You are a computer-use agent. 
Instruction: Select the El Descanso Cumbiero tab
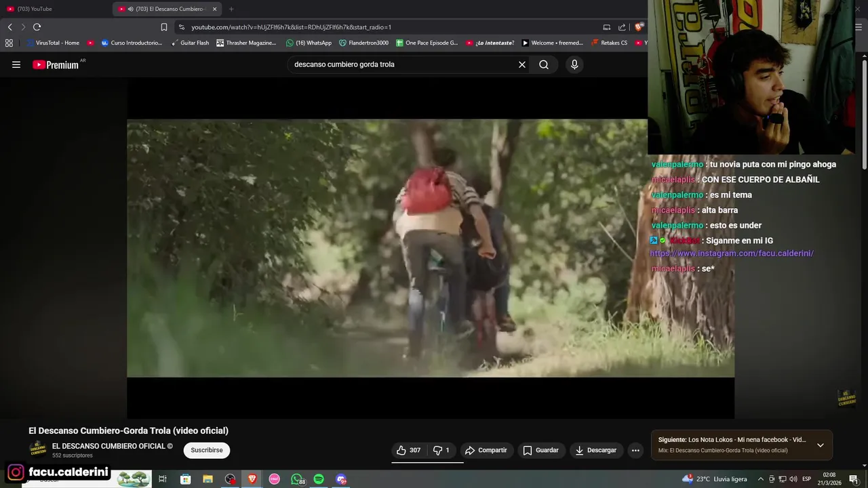168,9
